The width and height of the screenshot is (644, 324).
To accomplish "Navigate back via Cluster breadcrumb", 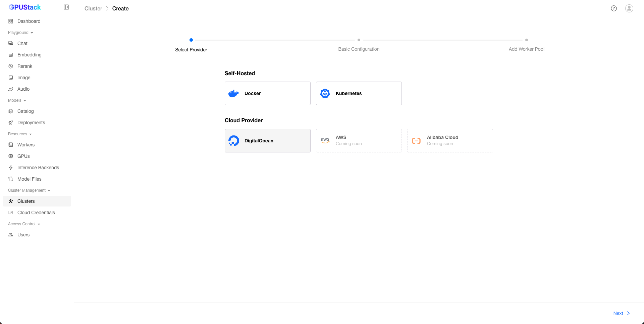I will pyautogui.click(x=93, y=9).
